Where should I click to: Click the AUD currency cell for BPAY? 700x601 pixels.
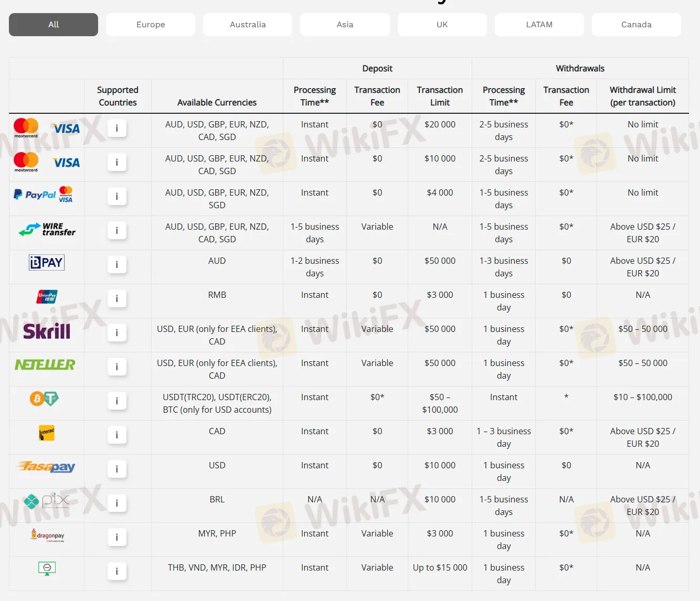pyautogui.click(x=217, y=261)
